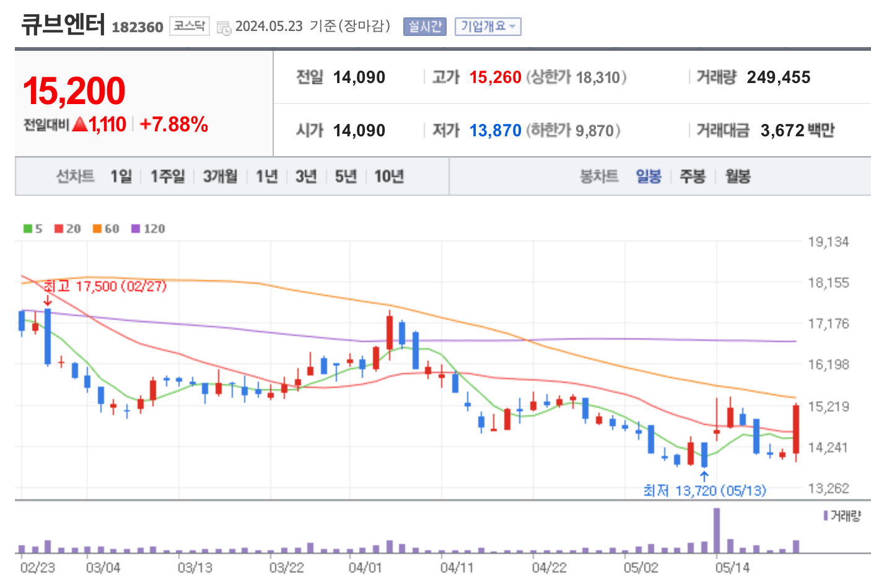Select the 1년 line chart period
Image resolution: width=871 pixels, height=588 pixels.
pyautogui.click(x=267, y=177)
